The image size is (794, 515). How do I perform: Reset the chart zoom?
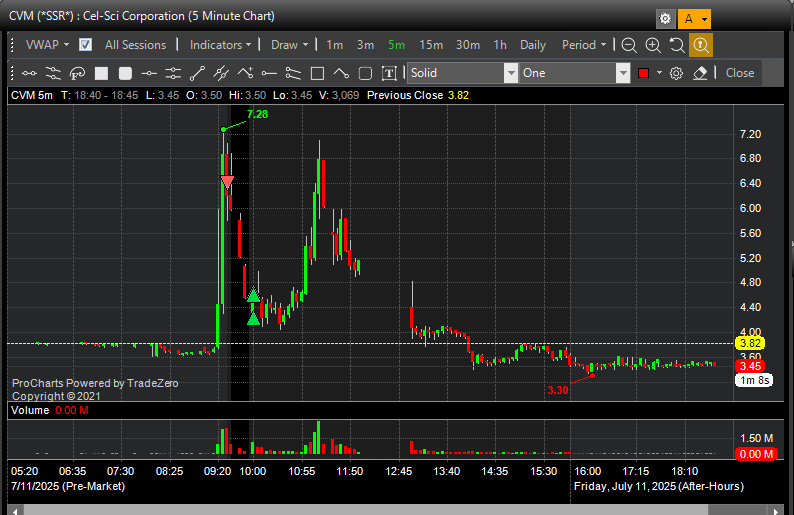[677, 45]
